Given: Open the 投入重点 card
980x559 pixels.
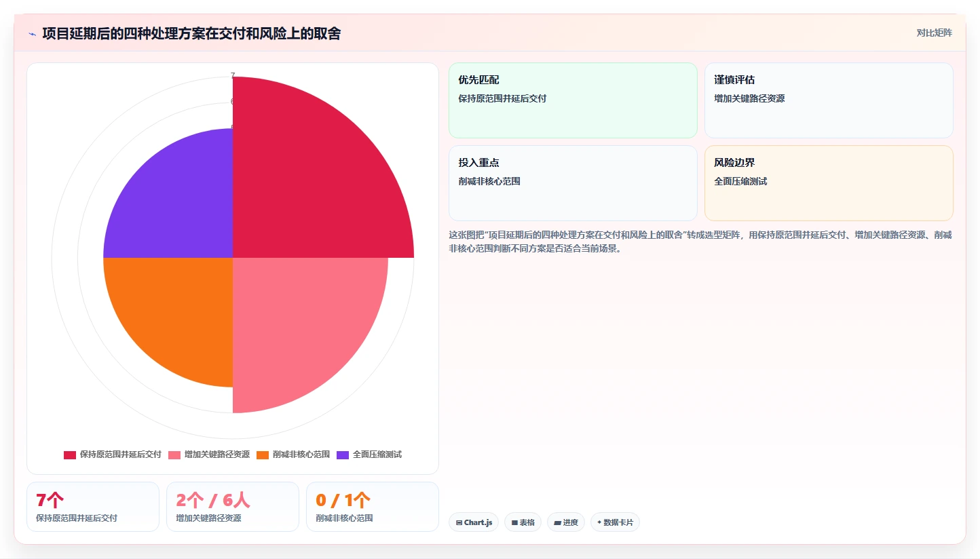Looking at the screenshot, I should (x=573, y=183).
